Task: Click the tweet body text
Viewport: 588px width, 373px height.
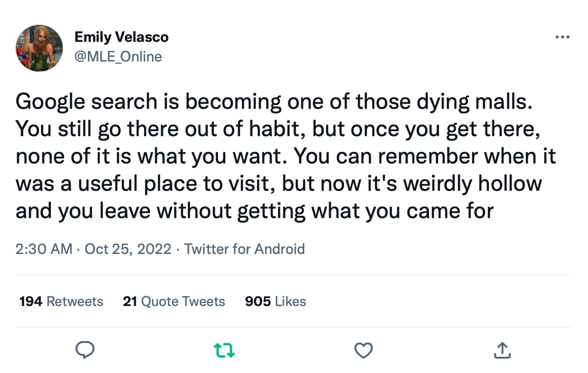Action: click(284, 156)
